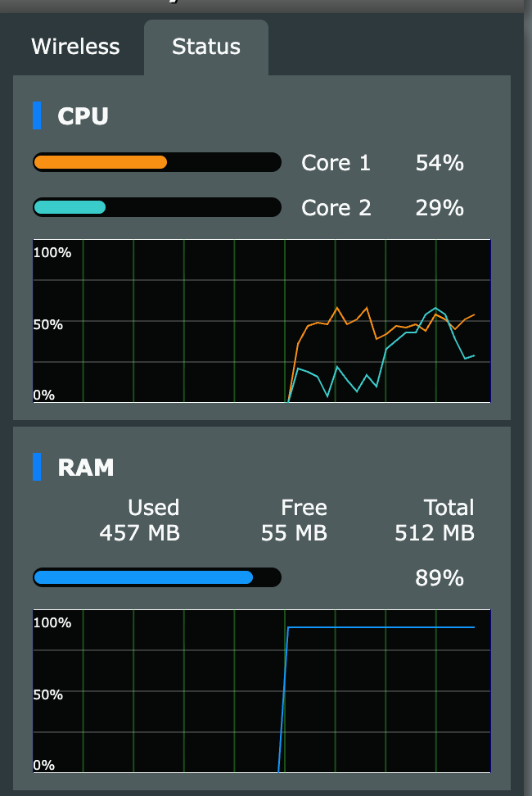Switch to the Status tab
The width and height of the screenshot is (532, 796).
pos(205,47)
